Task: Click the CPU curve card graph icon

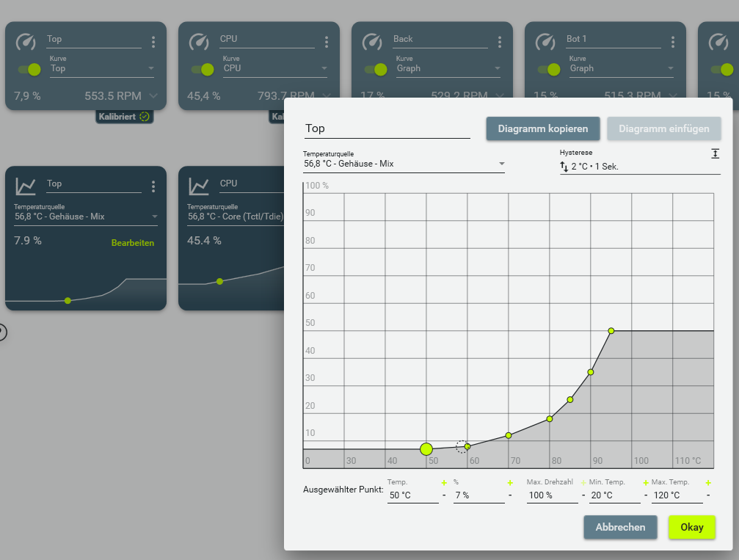Action: [x=199, y=186]
